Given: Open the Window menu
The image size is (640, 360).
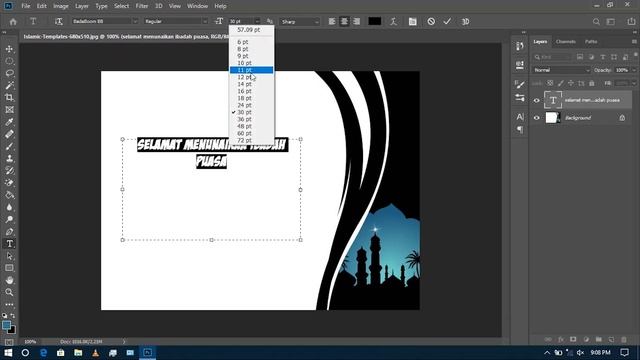Looking at the screenshot, I should 198,6.
